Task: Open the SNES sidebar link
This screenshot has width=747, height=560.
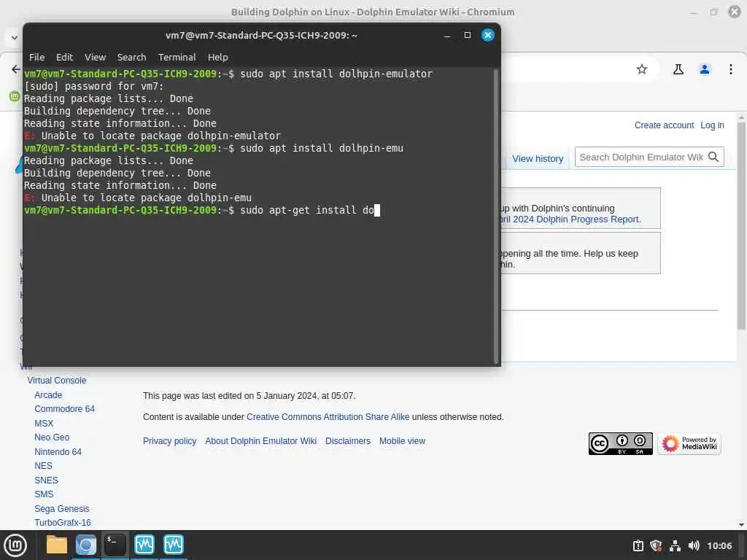Action: [x=46, y=480]
